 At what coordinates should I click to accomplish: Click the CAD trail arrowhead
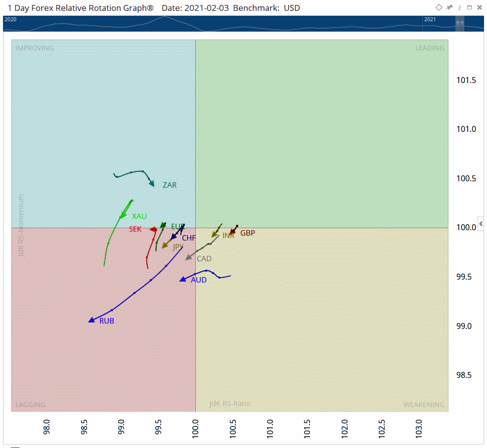pos(188,257)
